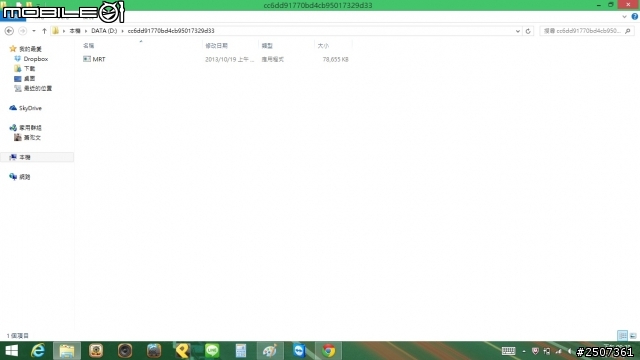Screen dimensions: 640x360
Task: Open the recent locations dropdown arrow
Action: (x=33, y=31)
